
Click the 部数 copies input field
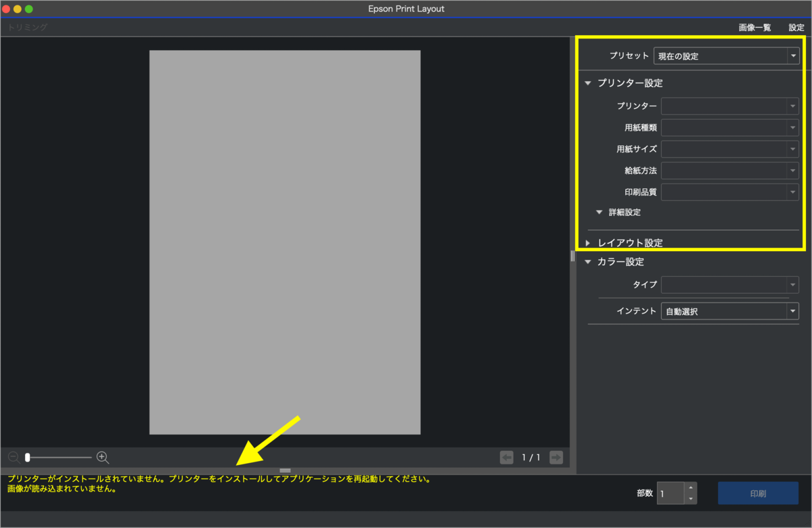671,493
